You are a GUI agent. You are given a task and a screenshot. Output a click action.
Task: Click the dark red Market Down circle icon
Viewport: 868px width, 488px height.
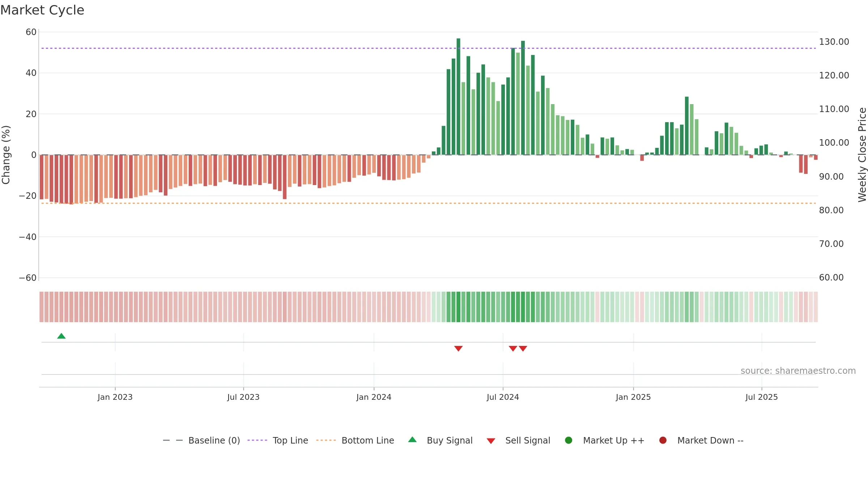click(x=663, y=440)
